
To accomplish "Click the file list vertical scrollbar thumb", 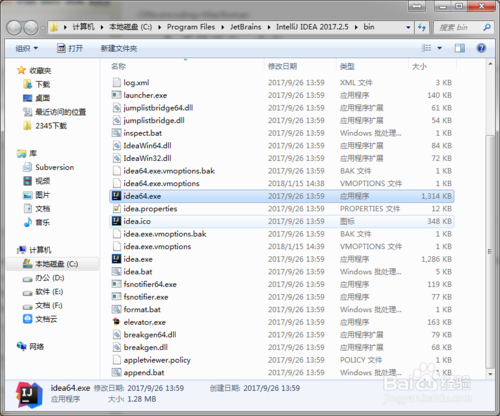I will [x=489, y=251].
